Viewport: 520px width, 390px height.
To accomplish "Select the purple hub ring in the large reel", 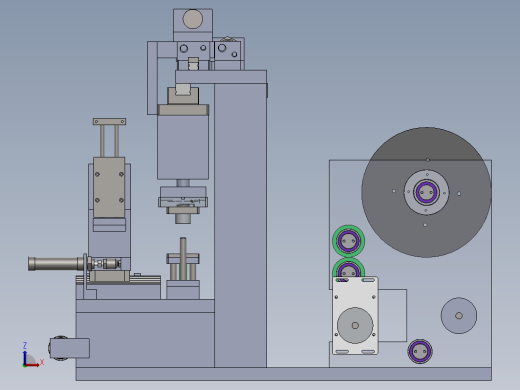I will (x=426, y=192).
